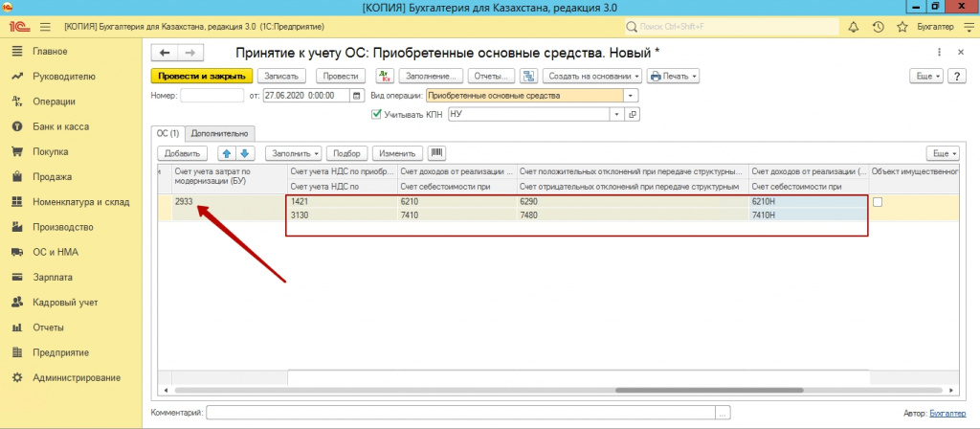This screenshot has width=980, height=429.
Task: Focus the Номер input field
Action: tap(212, 96)
